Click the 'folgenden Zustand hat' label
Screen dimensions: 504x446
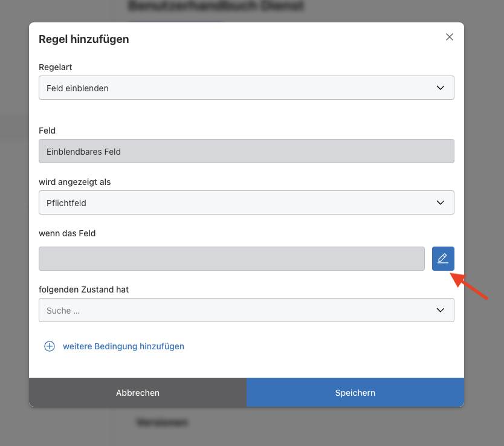point(83,289)
